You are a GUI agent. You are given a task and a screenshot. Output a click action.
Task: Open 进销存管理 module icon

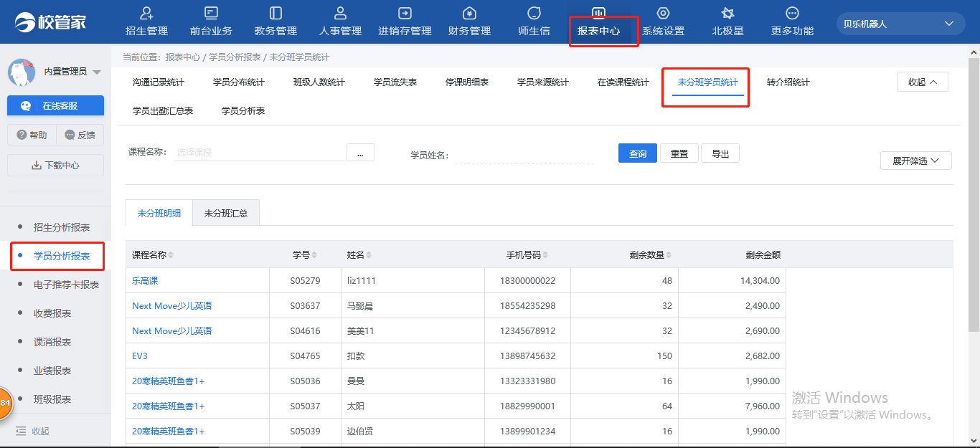pos(405,13)
